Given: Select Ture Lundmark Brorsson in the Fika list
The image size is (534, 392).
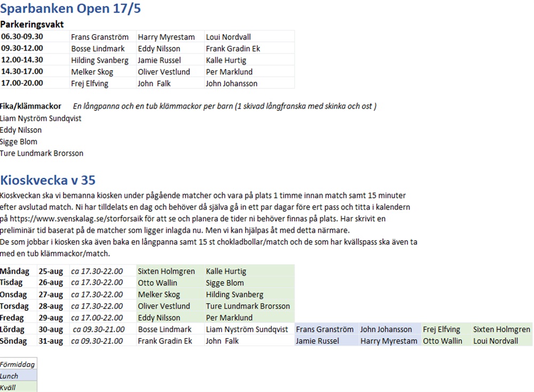Looking at the screenshot, I should [42, 153].
